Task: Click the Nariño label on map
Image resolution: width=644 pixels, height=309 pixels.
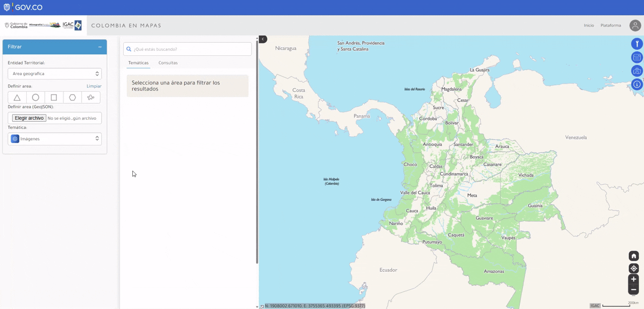Action: point(396,223)
